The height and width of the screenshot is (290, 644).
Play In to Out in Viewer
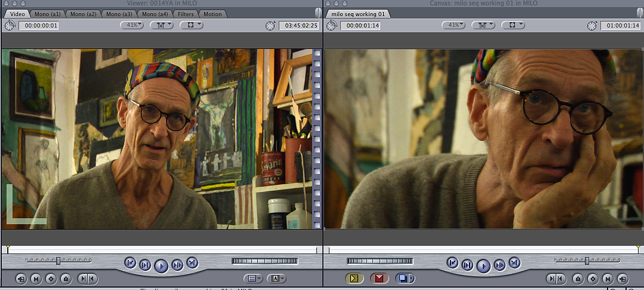coord(145,265)
